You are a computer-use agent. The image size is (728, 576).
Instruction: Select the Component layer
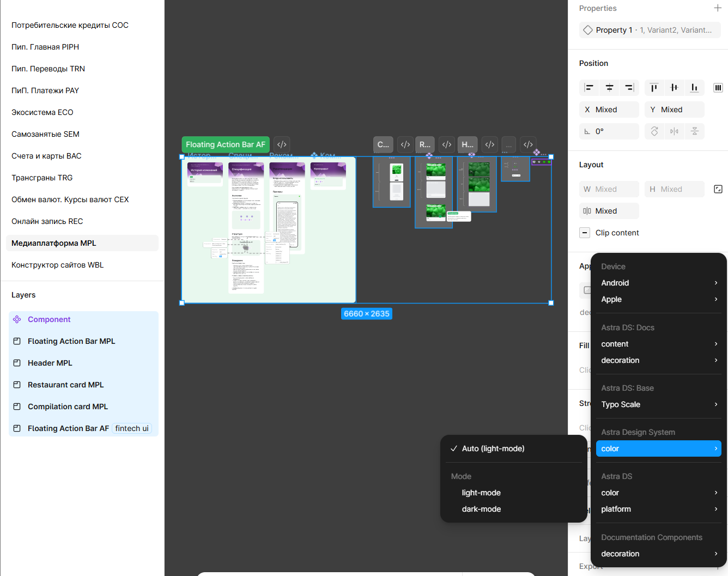tap(83, 319)
